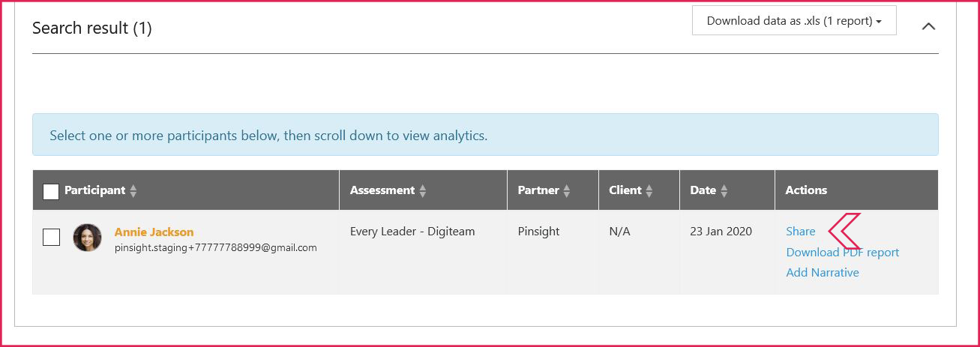980x347 pixels.
Task: Tick the select-all checkbox in table header
Action: (x=51, y=191)
